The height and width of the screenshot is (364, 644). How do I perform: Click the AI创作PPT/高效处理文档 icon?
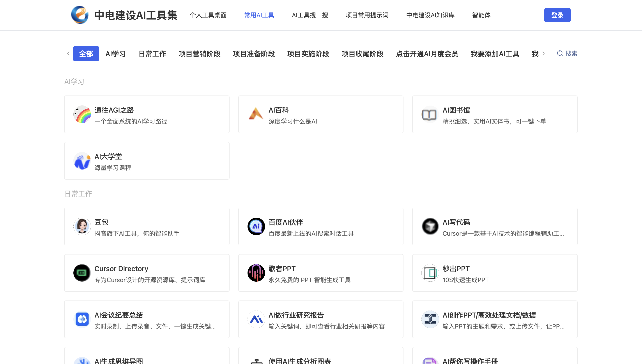(x=431, y=320)
